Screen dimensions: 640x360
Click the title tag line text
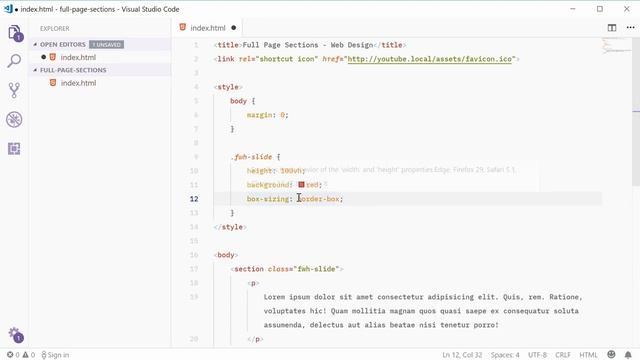[310, 45]
